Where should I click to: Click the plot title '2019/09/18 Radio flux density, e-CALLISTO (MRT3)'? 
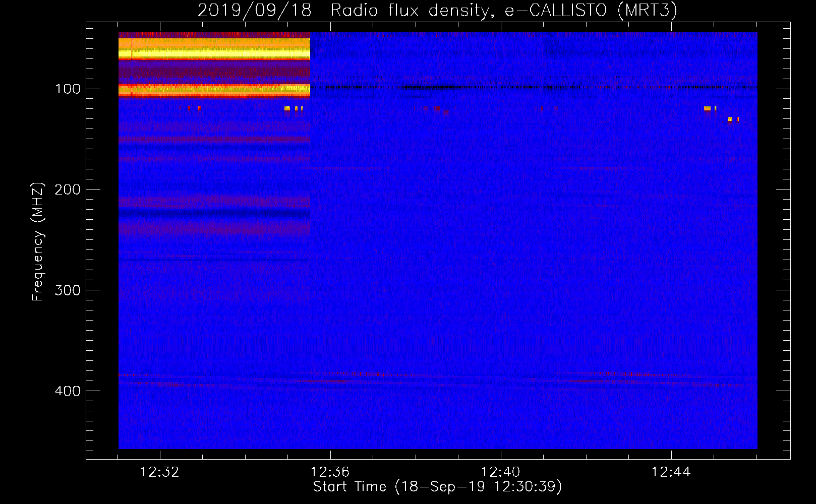coord(437,10)
